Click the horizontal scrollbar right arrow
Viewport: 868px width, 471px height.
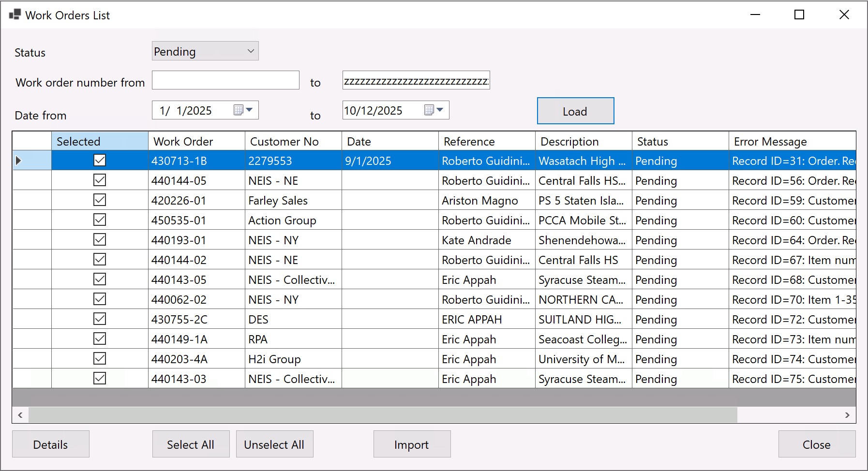pyautogui.click(x=847, y=415)
